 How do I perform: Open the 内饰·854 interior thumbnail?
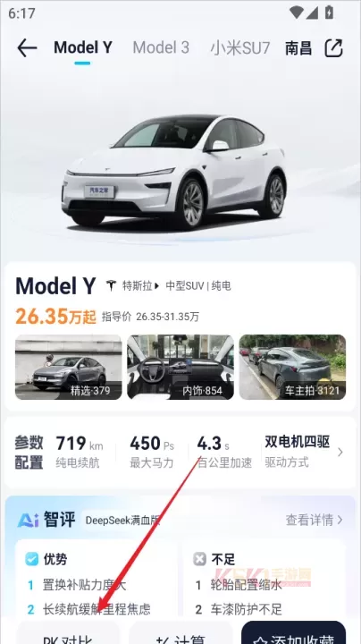pos(180,368)
